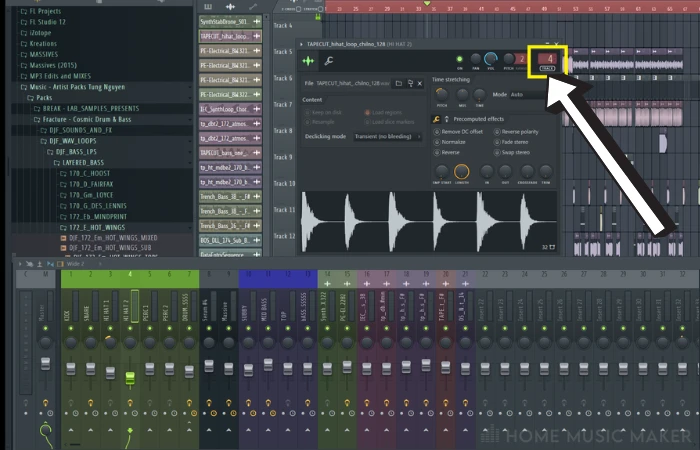The height and width of the screenshot is (450, 700).
Task: Click the mixer waveform view icon
Action: 50,264
